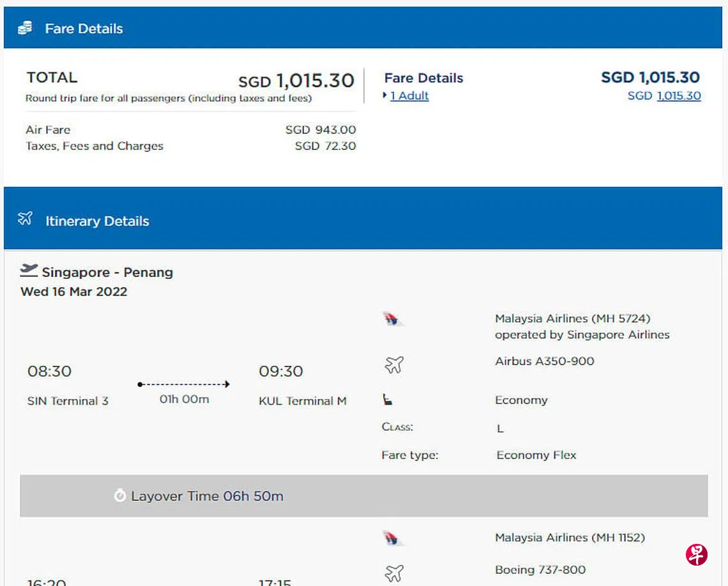
Task: Click the aircraft icon beside Airbus A350-900
Action: click(x=394, y=364)
